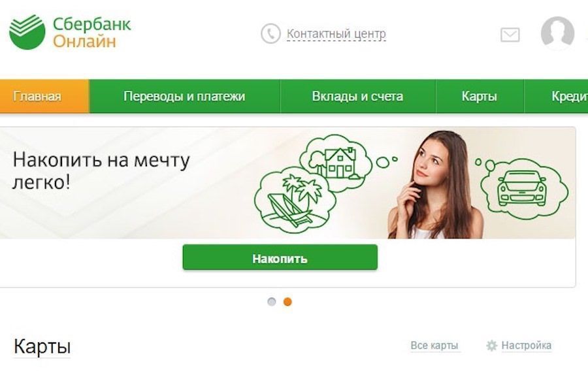
Task: Open the Контактный центр link
Action: pyautogui.click(x=336, y=34)
